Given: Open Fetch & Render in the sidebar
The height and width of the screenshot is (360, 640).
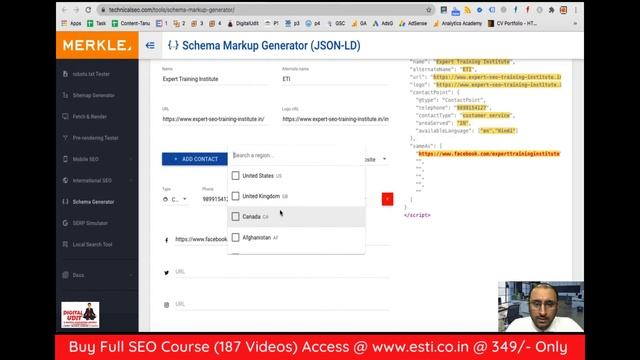Looking at the screenshot, I should 89,117.
